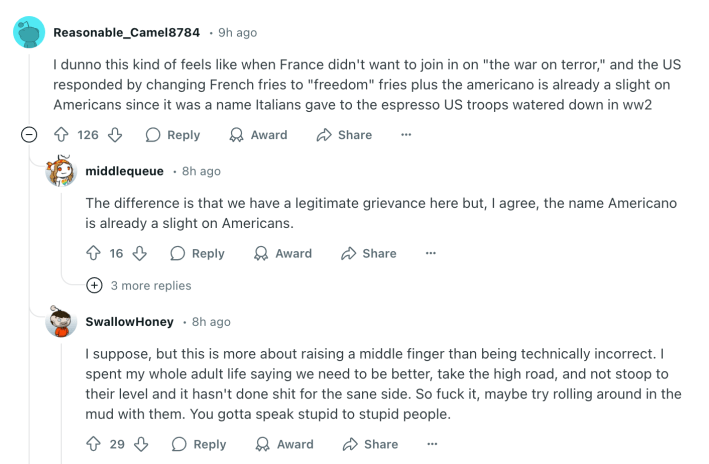Upvote SwallowHoney's comment
The width and height of the screenshot is (709, 464).
(x=94, y=444)
